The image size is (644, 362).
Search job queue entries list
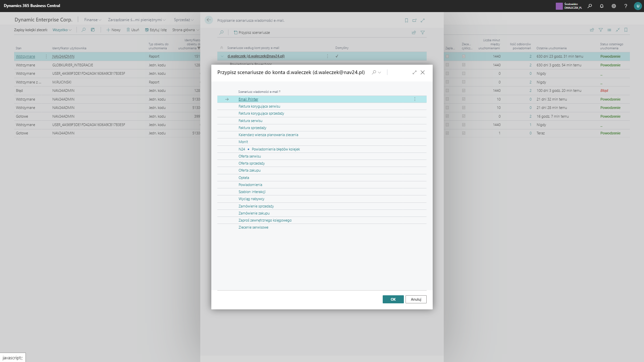click(x=84, y=30)
